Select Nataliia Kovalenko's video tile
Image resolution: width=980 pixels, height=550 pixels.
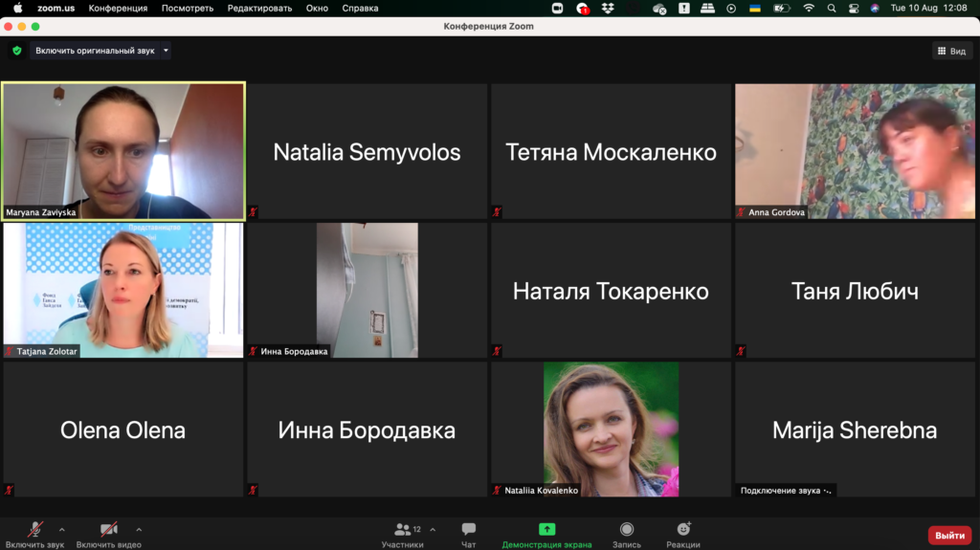tap(611, 429)
